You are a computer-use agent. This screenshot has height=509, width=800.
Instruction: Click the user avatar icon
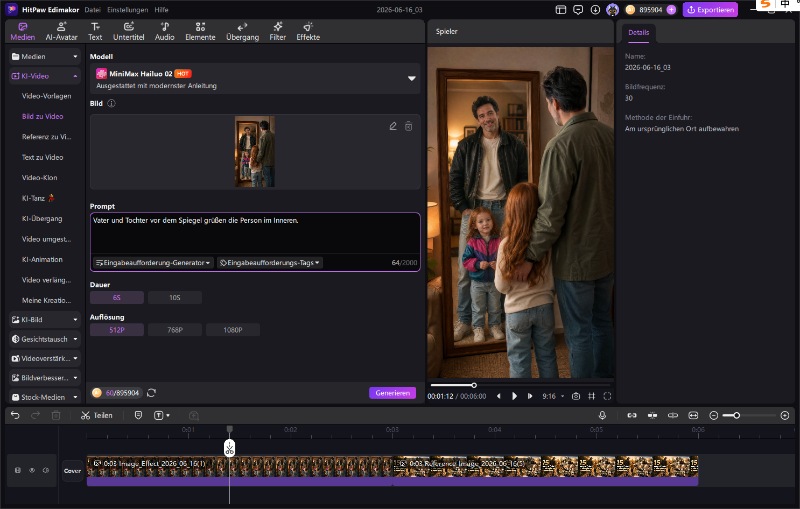(x=612, y=10)
